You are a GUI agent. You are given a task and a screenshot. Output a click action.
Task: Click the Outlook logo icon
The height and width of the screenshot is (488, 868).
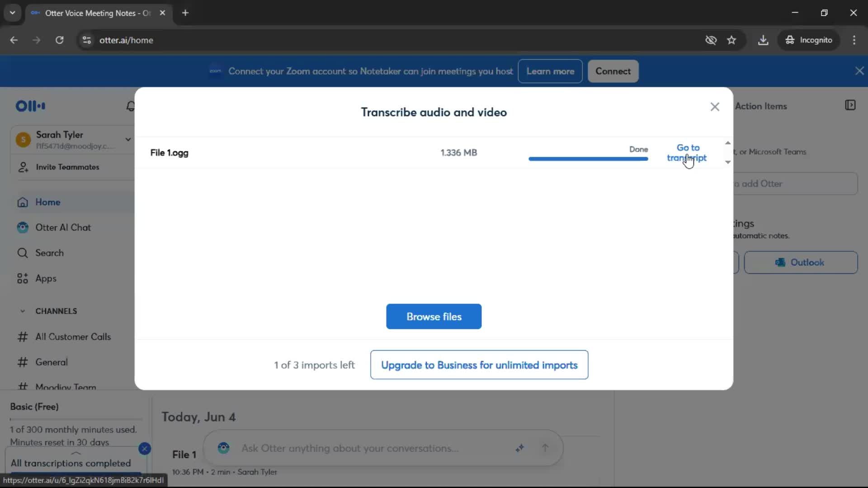(780, 263)
